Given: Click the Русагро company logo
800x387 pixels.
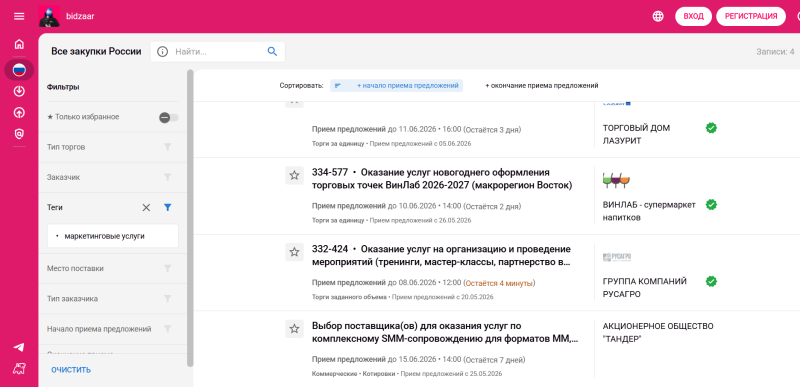Looking at the screenshot, I should (x=617, y=257).
